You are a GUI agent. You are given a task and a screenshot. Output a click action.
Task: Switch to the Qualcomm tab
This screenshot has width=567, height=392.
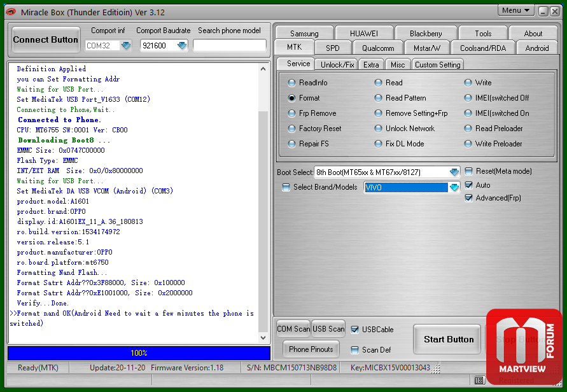(378, 48)
